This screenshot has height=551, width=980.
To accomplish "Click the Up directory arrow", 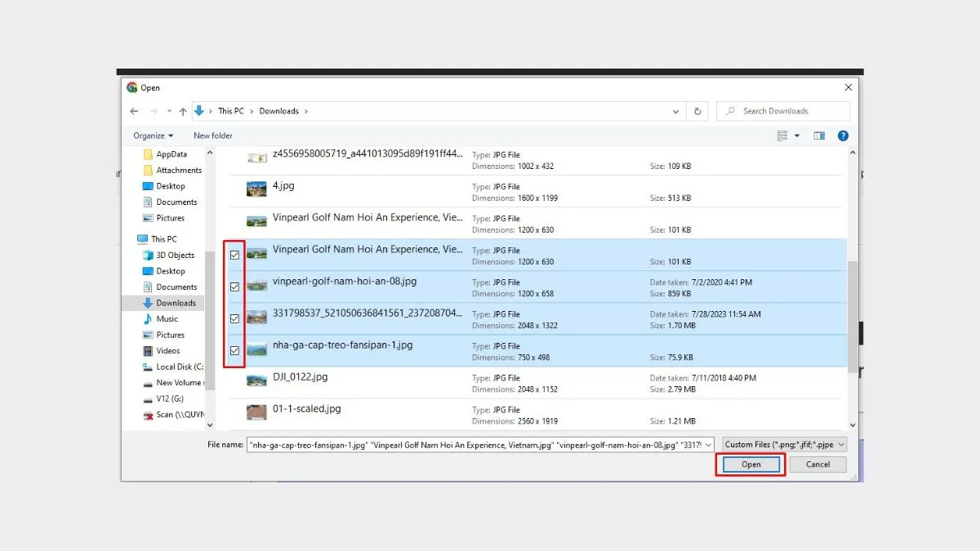I will pyautogui.click(x=183, y=111).
